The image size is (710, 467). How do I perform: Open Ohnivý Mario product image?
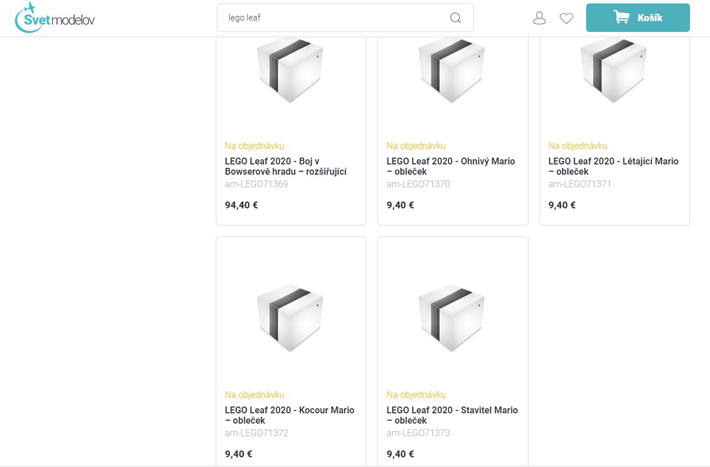click(452, 70)
